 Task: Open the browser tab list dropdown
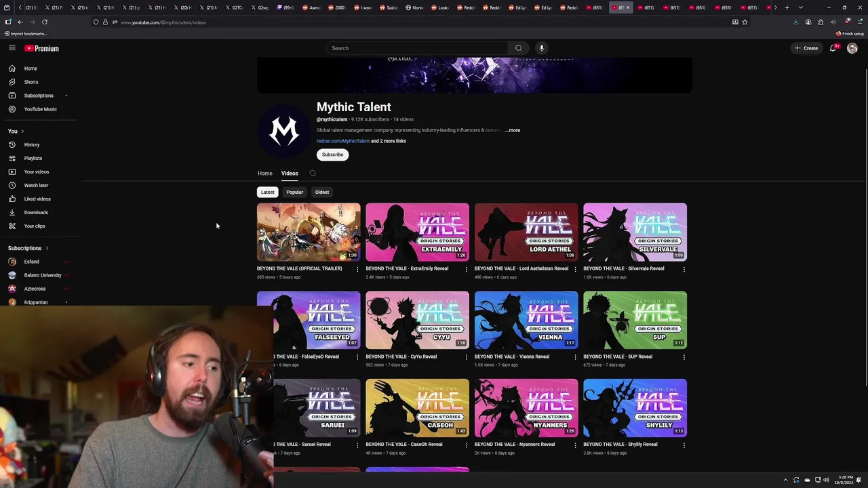click(x=801, y=7)
